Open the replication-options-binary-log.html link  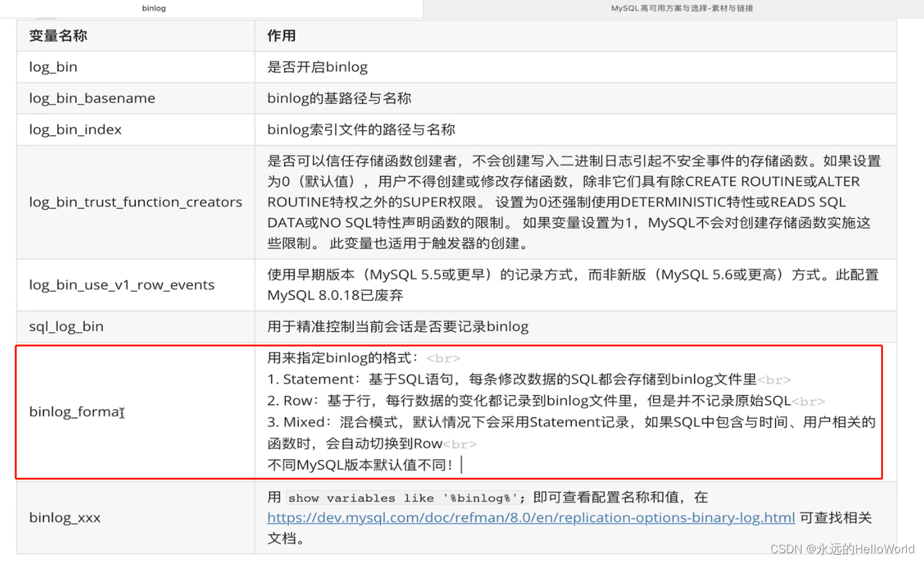(531, 517)
